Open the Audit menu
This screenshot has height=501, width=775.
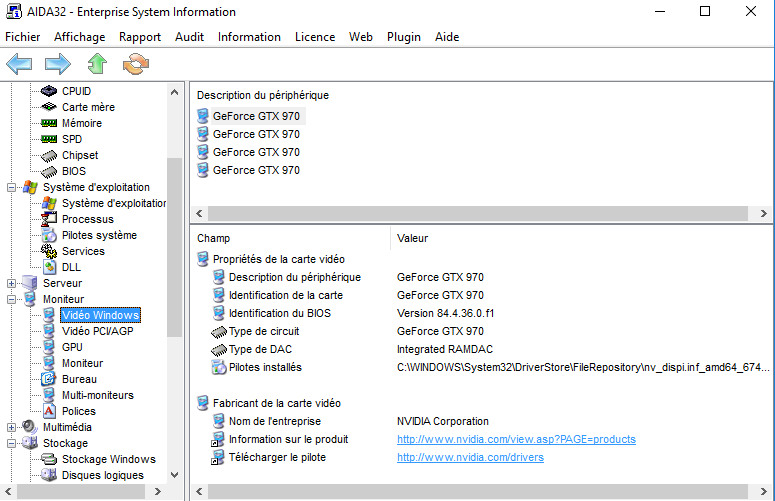click(x=189, y=37)
